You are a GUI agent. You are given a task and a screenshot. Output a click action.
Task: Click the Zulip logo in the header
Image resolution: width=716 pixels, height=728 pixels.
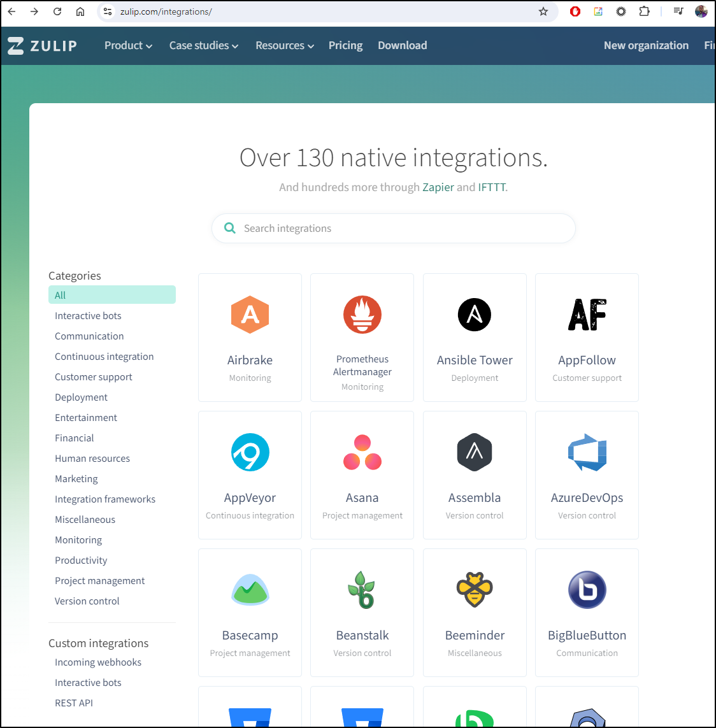42,45
